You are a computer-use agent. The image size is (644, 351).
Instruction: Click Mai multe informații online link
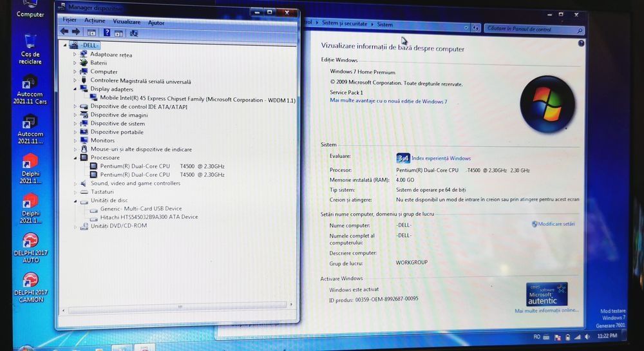point(546,310)
